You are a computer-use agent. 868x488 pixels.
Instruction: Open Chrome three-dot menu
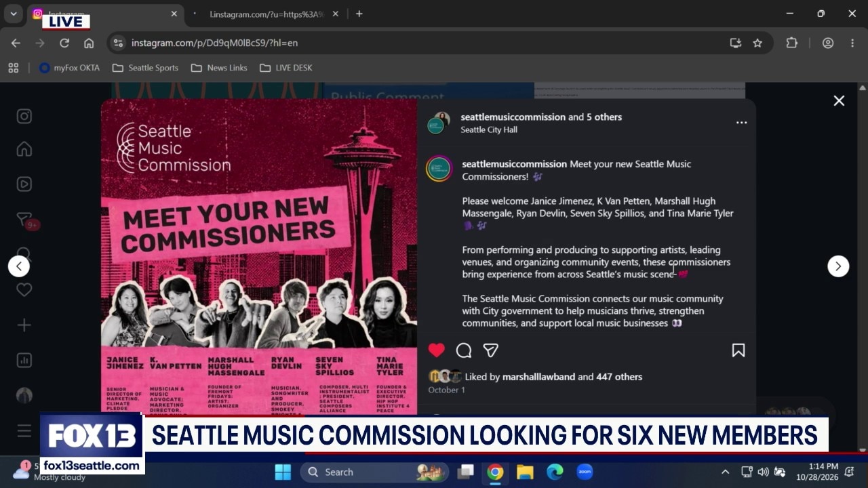click(x=852, y=43)
